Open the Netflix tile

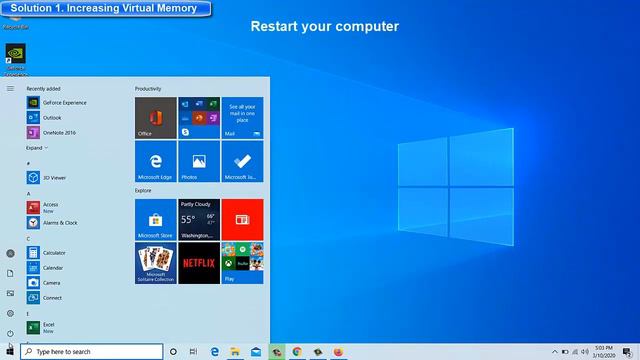(x=199, y=263)
